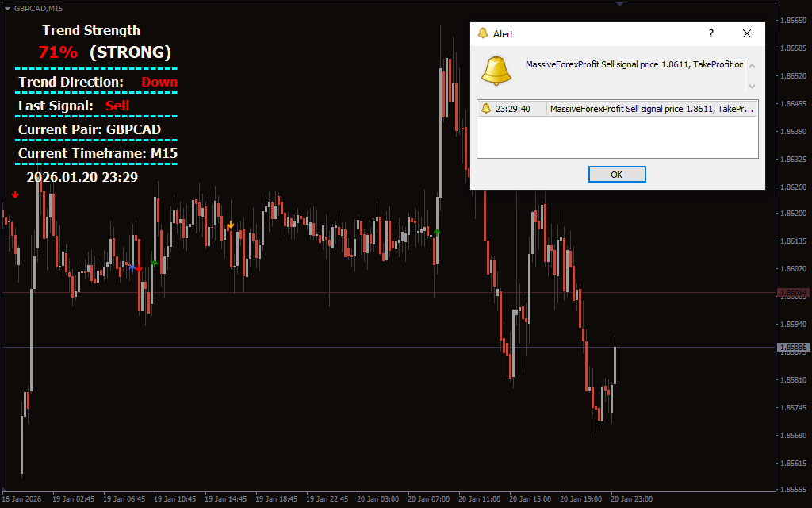
Task: Click the 20 Jan 23:00 time axis label
Action: point(631,499)
